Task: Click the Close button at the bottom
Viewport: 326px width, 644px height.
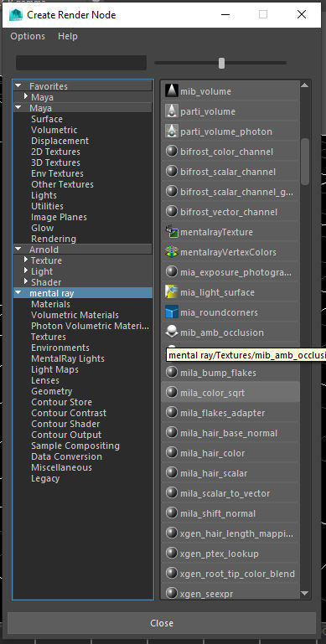Action: (162, 623)
